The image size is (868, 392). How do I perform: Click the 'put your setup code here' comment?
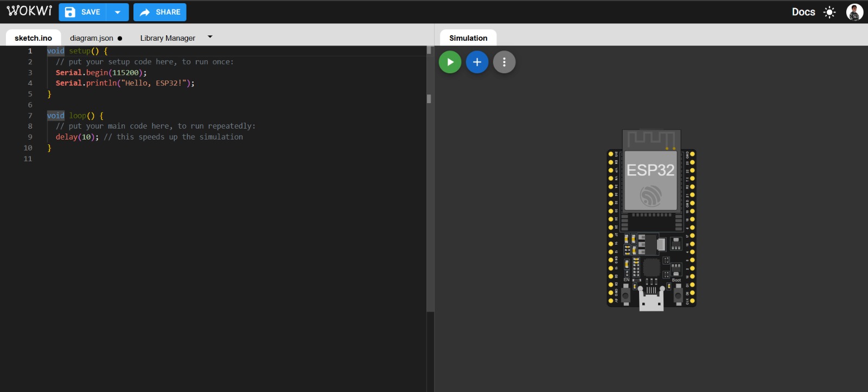(x=144, y=62)
